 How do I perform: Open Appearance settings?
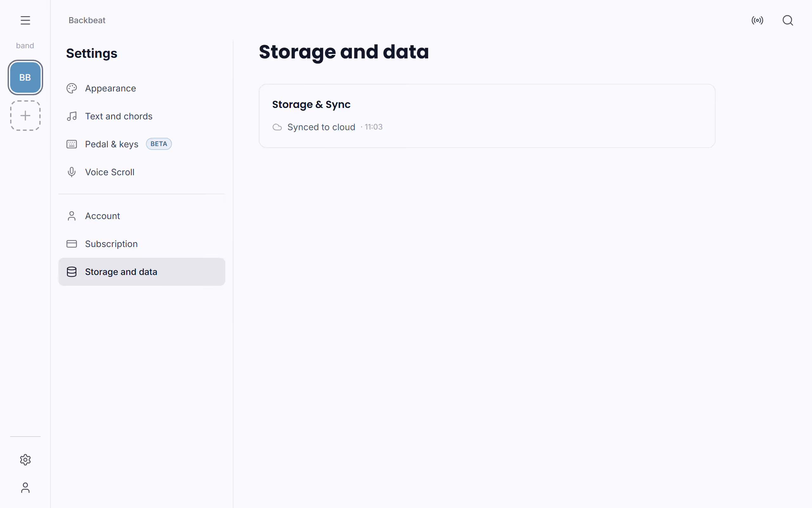pos(141,88)
